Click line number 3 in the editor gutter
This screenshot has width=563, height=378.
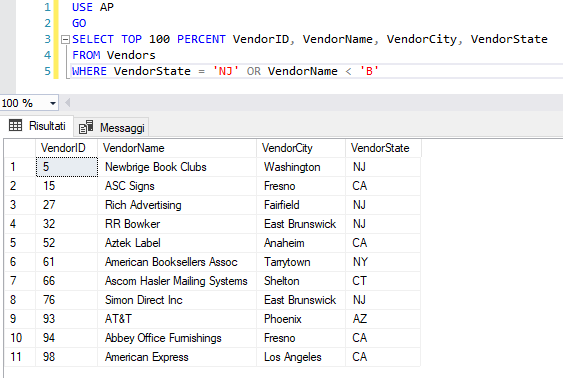tap(47, 39)
